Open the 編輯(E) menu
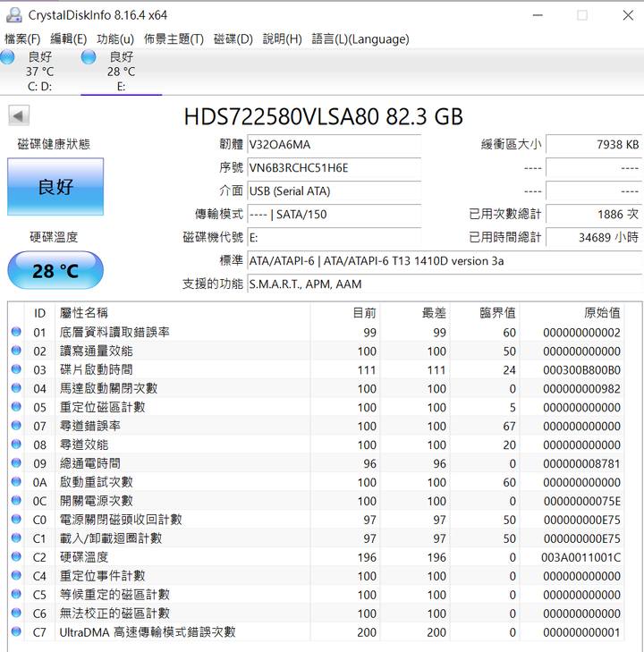The image size is (644, 652). [68, 39]
